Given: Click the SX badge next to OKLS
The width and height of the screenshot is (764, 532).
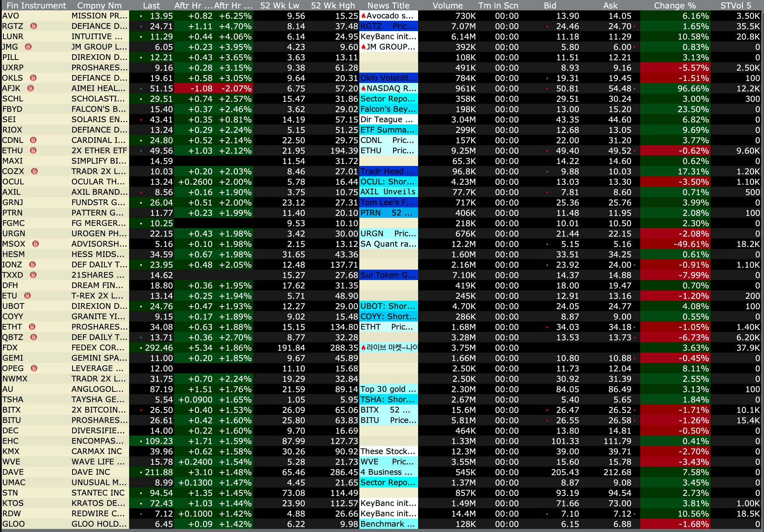Looking at the screenshot, I should pos(33,78).
